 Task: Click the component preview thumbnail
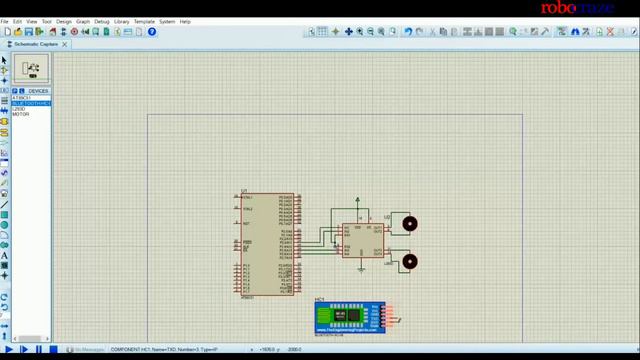(31, 69)
